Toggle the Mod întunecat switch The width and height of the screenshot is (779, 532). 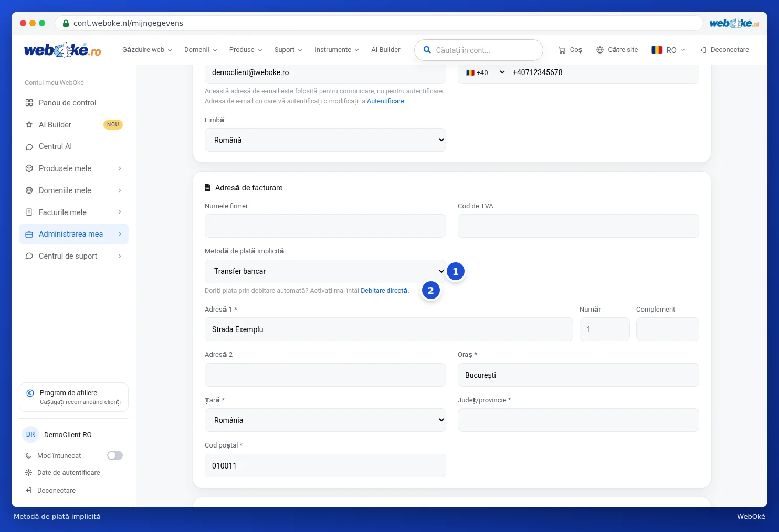[x=115, y=455]
